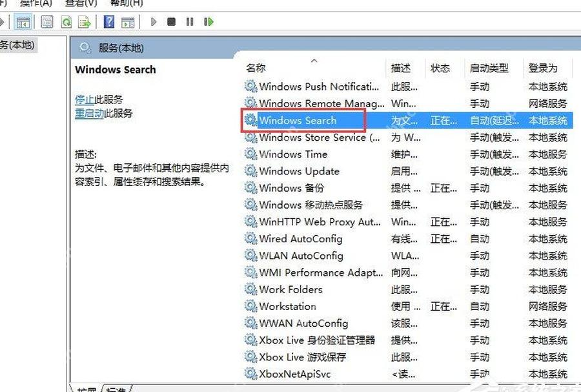Restart the service with the green restart icon

click(209, 22)
